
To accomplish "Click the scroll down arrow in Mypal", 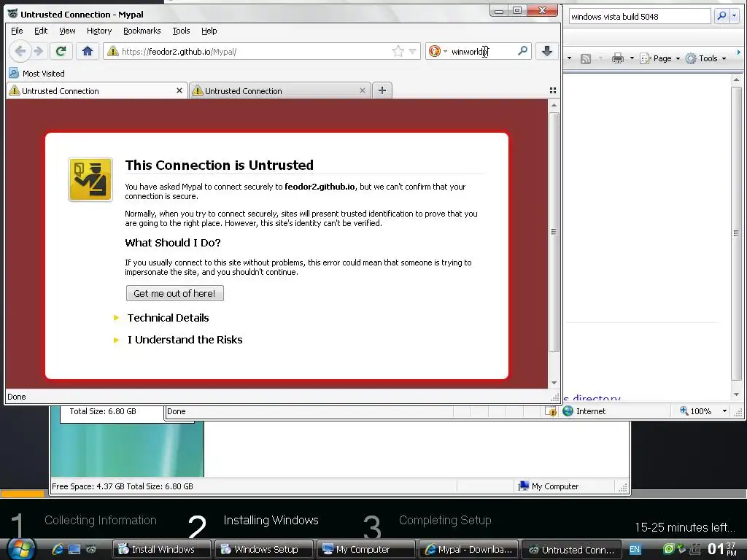I will (x=554, y=382).
